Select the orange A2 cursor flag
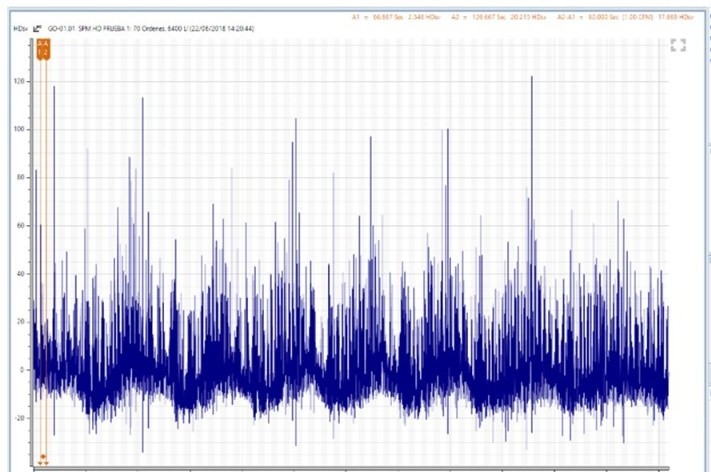 [x=45, y=49]
